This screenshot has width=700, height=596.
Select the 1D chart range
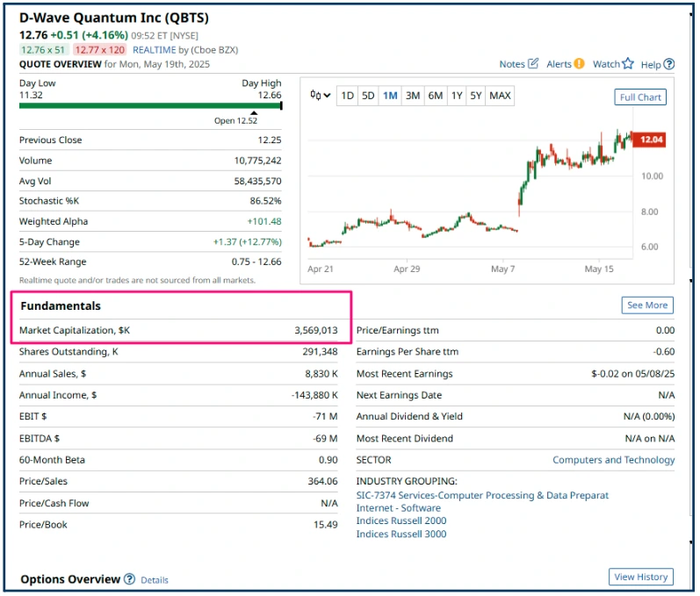coord(348,96)
